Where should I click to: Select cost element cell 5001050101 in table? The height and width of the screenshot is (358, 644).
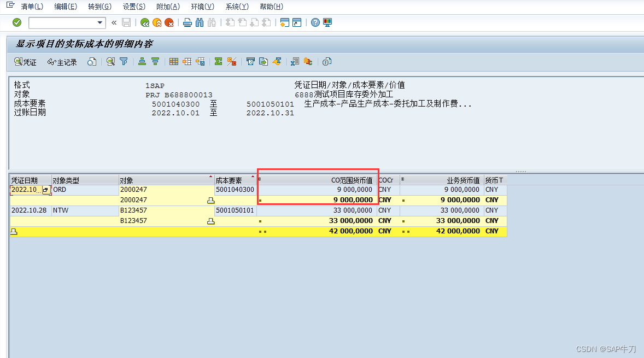click(x=235, y=210)
